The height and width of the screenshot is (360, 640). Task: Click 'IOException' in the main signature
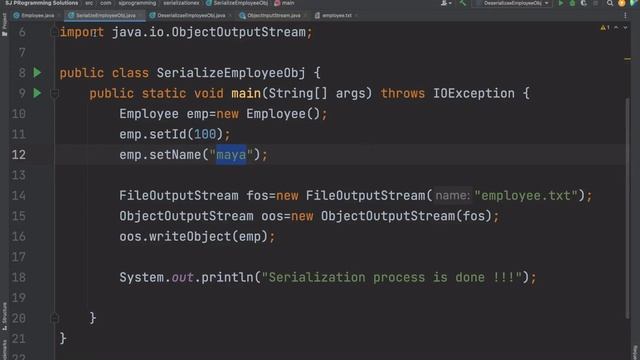click(x=474, y=93)
